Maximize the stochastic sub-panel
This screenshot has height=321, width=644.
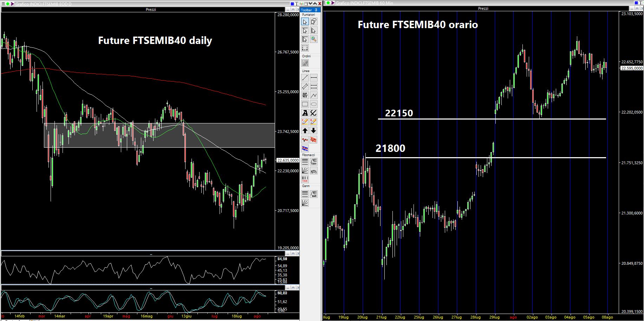293,288
